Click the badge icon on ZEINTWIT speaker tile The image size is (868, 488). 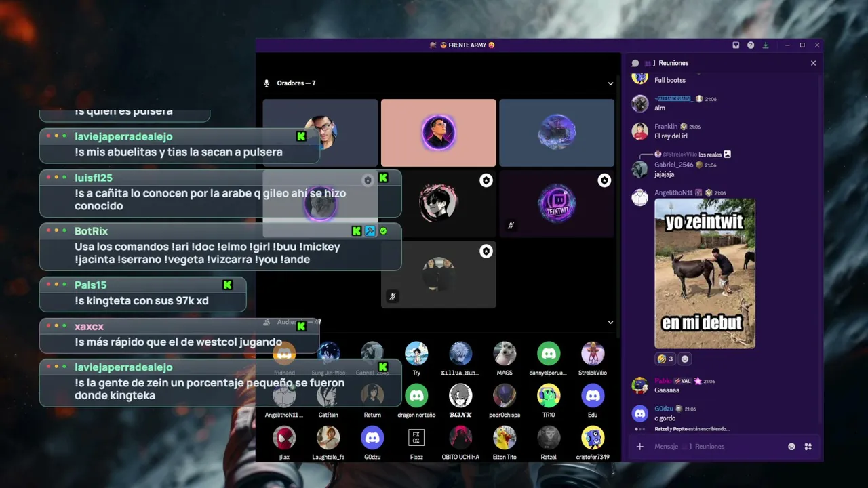click(604, 180)
